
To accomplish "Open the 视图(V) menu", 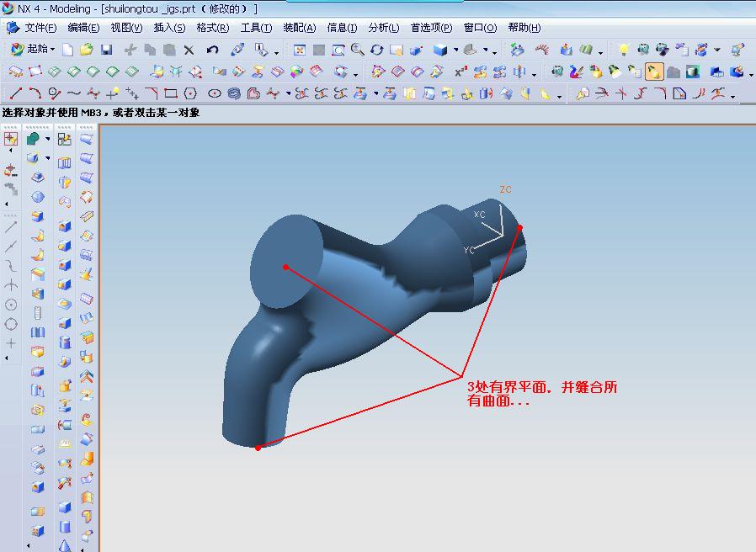I will tap(126, 28).
